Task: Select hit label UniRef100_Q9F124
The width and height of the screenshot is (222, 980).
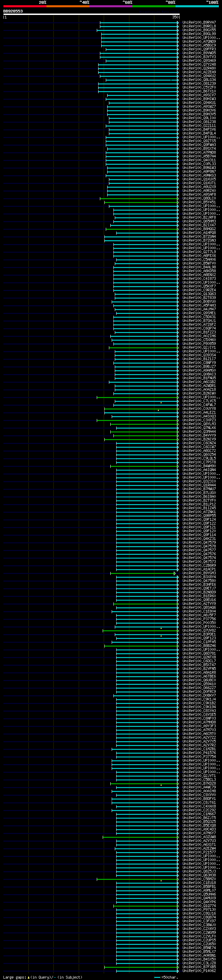Action: click(199, 520)
